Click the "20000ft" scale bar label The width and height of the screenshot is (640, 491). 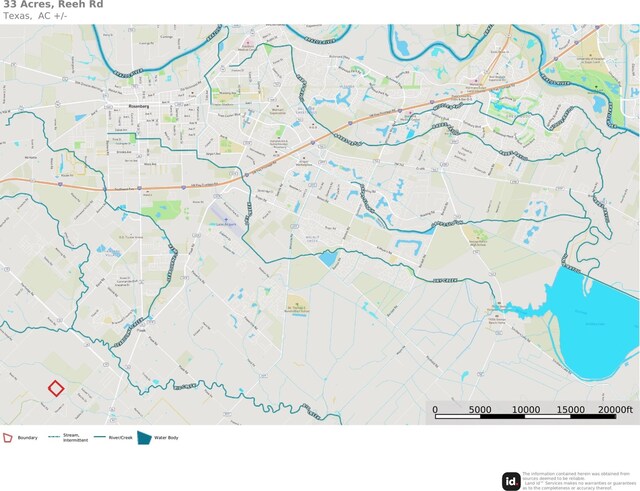[615, 409]
